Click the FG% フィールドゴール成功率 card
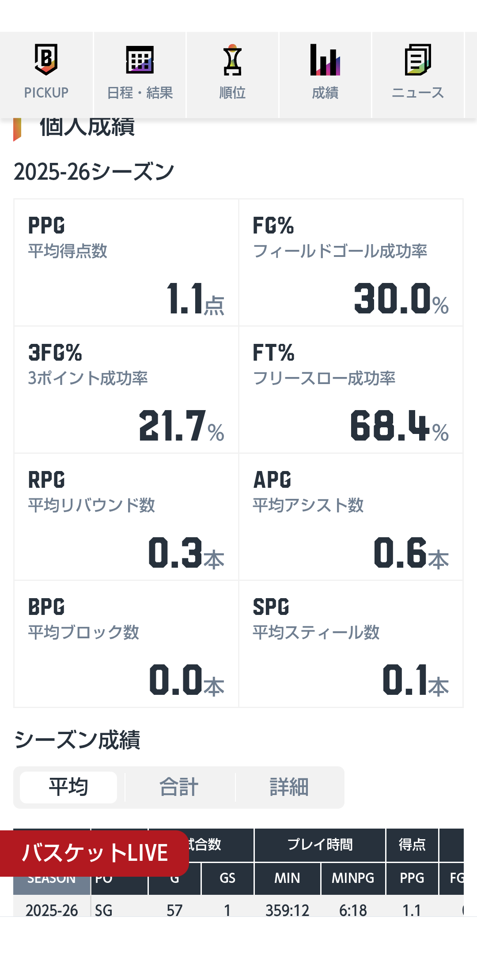This screenshot has width=477, height=980. click(351, 263)
